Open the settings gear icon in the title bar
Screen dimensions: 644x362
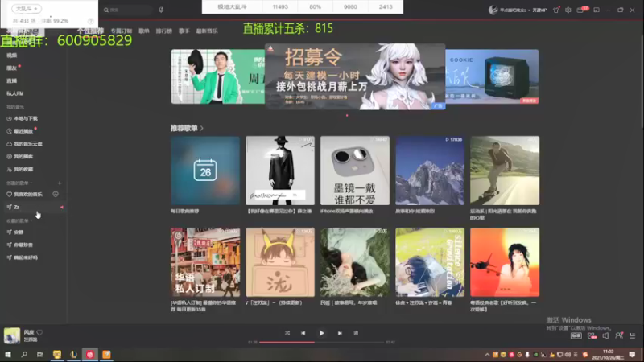[568, 10]
